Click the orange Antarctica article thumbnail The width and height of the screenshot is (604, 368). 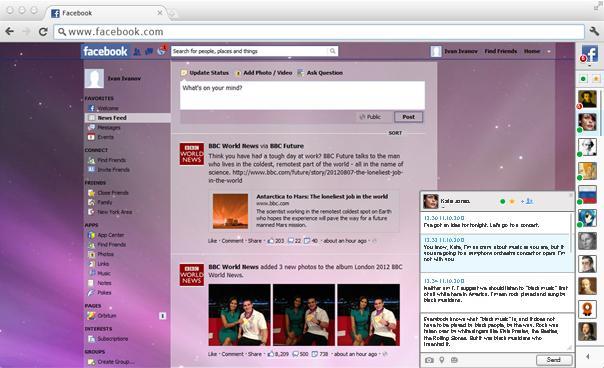tap(230, 211)
